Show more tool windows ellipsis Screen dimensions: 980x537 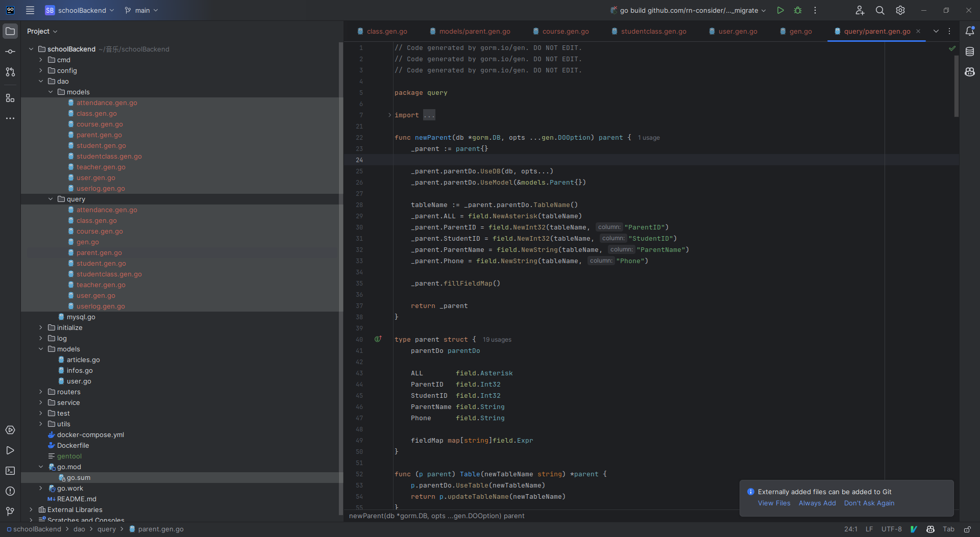click(x=10, y=118)
